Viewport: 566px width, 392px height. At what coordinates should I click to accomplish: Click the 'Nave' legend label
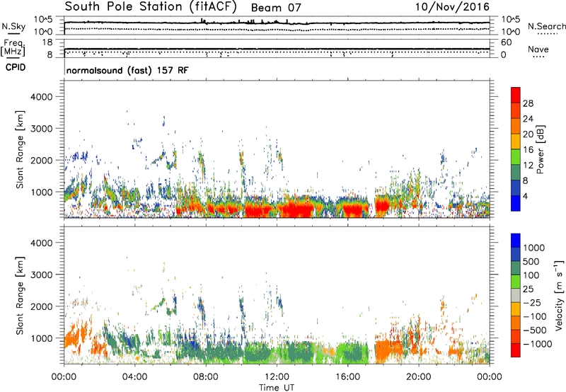pyautogui.click(x=538, y=49)
